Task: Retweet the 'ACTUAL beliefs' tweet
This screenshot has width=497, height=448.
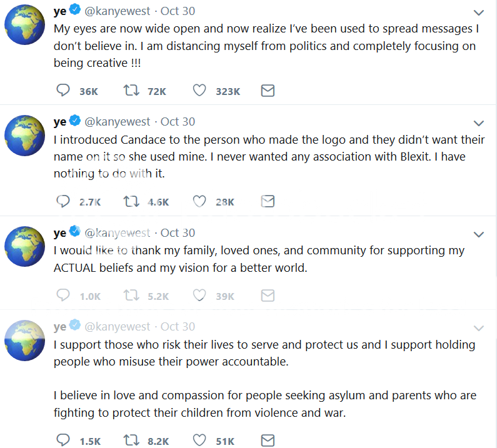Action: click(x=131, y=296)
